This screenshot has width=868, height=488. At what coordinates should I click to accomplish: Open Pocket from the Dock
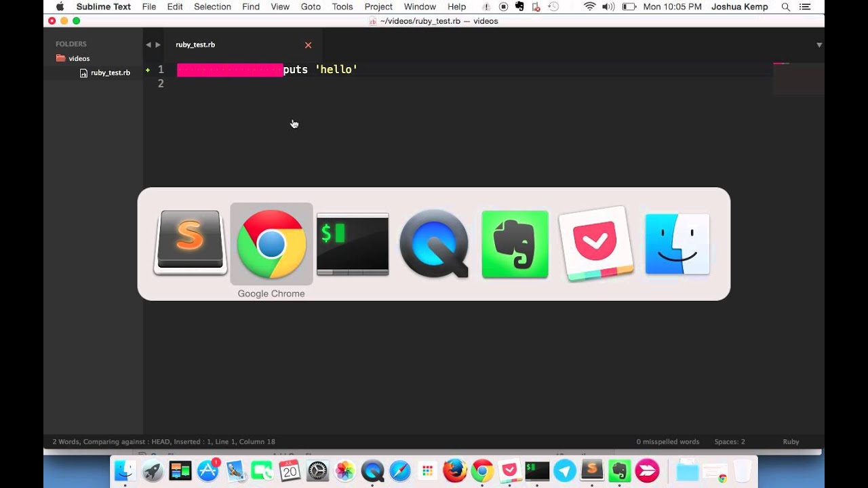[509, 470]
